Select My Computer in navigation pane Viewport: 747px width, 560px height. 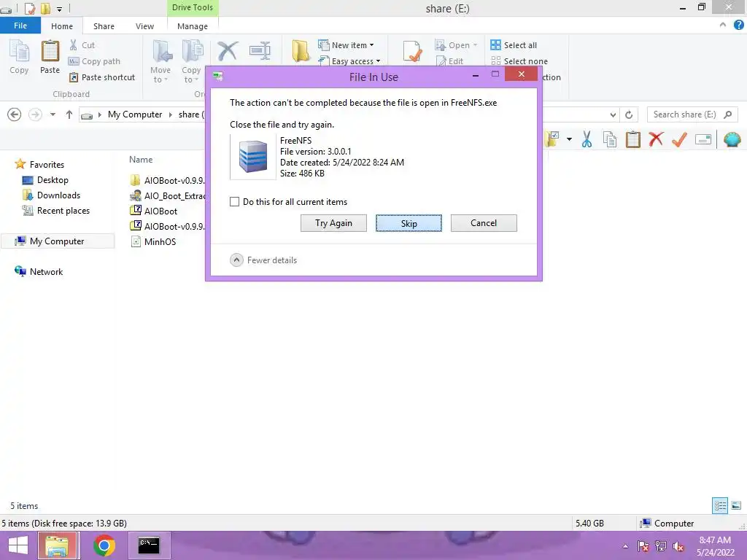tap(57, 241)
